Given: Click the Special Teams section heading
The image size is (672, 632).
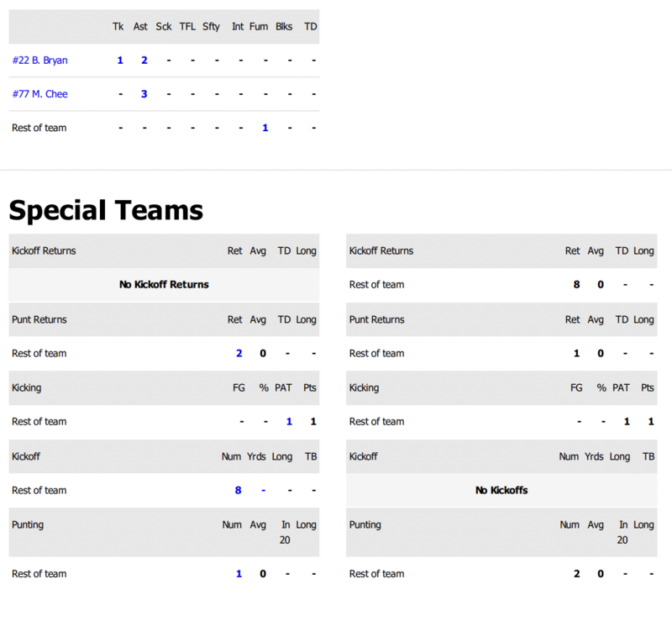Looking at the screenshot, I should 106,210.
